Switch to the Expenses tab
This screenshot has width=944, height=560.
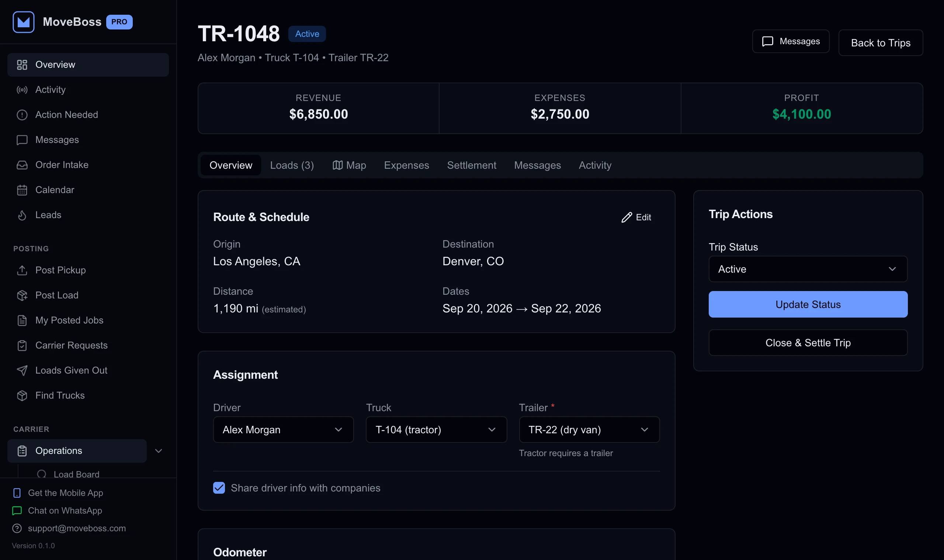(x=406, y=165)
